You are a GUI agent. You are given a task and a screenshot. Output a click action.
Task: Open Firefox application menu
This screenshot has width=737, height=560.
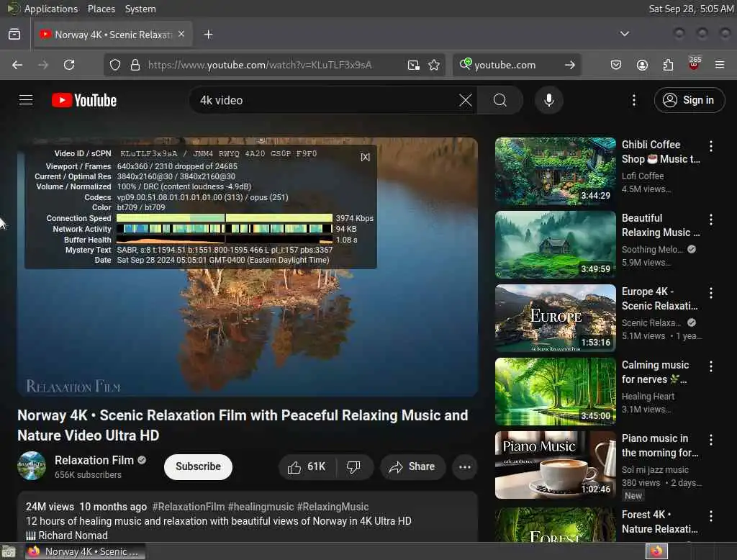click(720, 65)
